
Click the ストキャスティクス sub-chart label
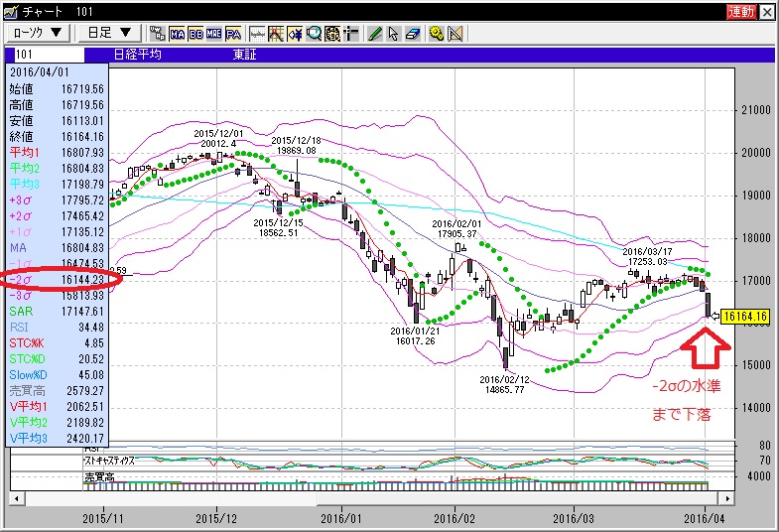tap(109, 461)
